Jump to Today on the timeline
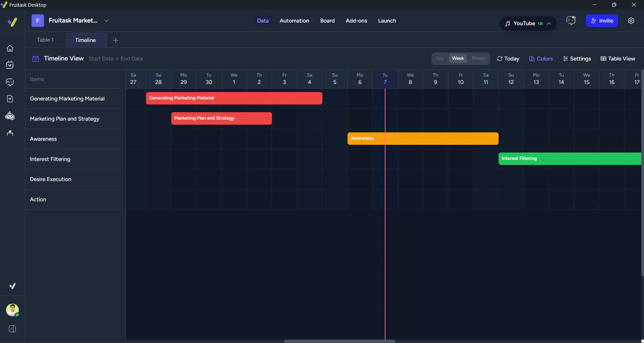The image size is (644, 343). 508,59
